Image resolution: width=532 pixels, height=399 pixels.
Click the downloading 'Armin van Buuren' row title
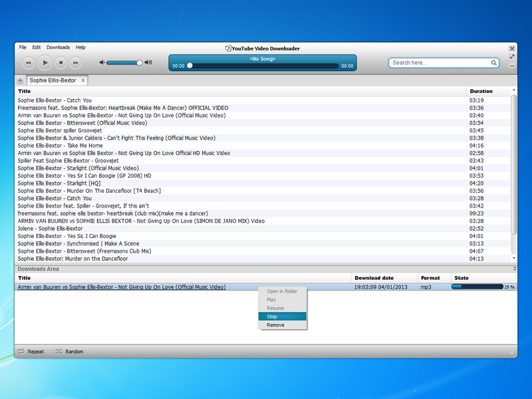pyautogui.click(x=122, y=287)
